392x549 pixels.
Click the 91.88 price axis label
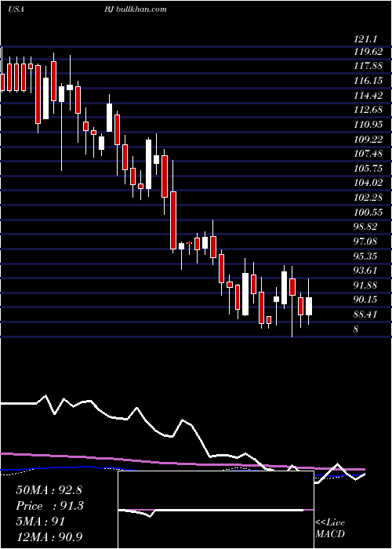[365, 285]
